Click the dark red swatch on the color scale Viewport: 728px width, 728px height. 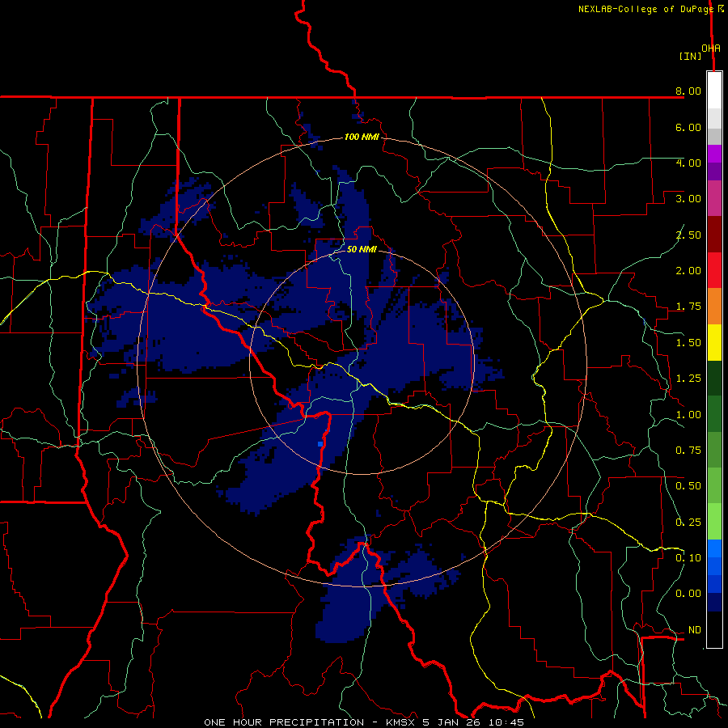[714, 235]
